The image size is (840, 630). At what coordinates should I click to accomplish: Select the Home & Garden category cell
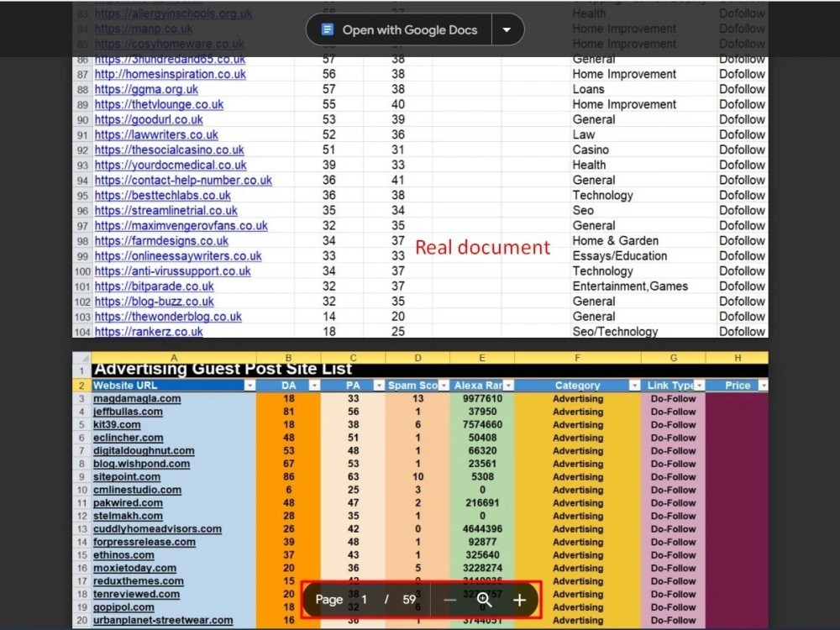616,241
